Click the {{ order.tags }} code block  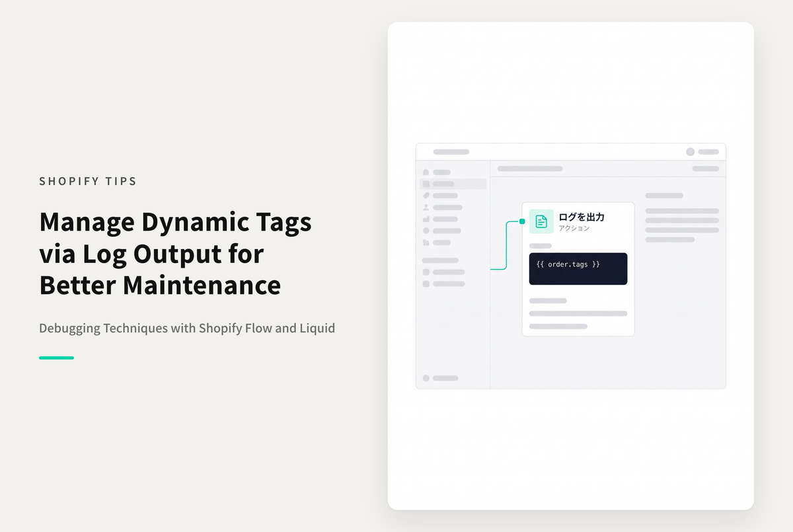[x=578, y=269]
